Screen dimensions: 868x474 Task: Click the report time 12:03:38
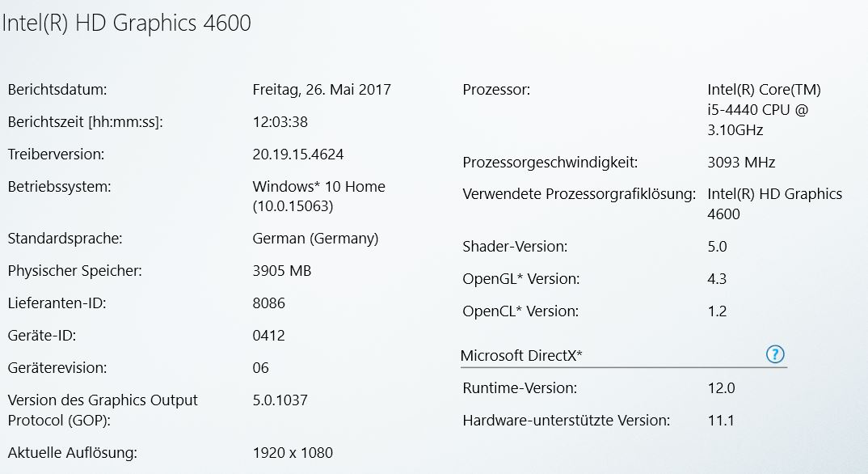tap(280, 122)
